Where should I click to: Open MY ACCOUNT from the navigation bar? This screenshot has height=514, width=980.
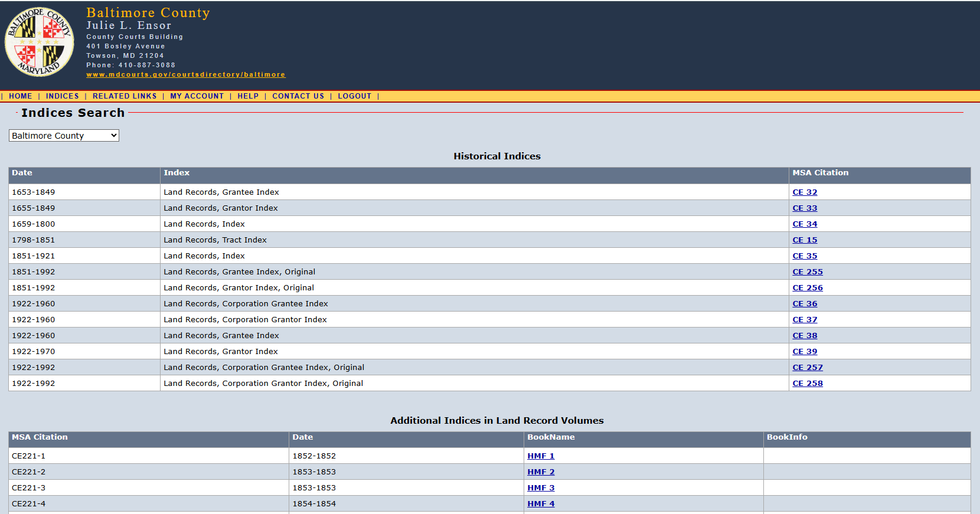(197, 96)
